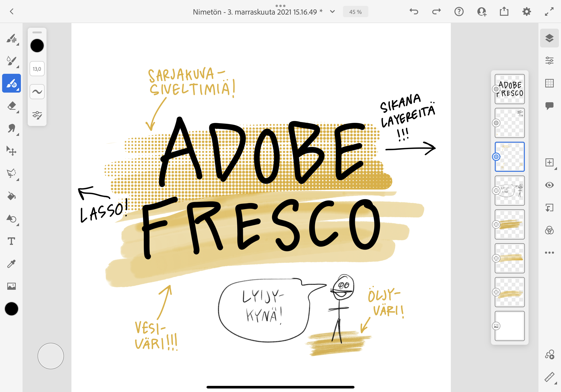
Task: Invite collaborators to the document
Action: (x=482, y=12)
